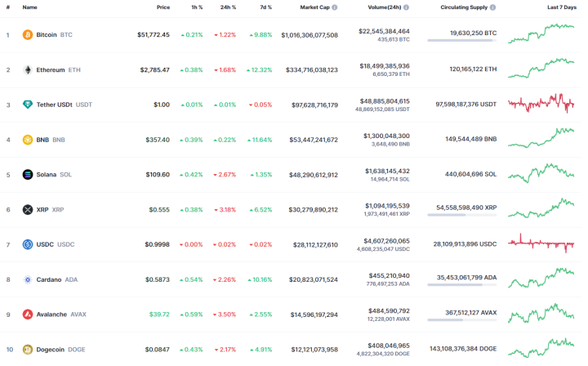Click Ethereum 7d change 12.32%
Screen dimensions: 588x366
tap(259, 69)
